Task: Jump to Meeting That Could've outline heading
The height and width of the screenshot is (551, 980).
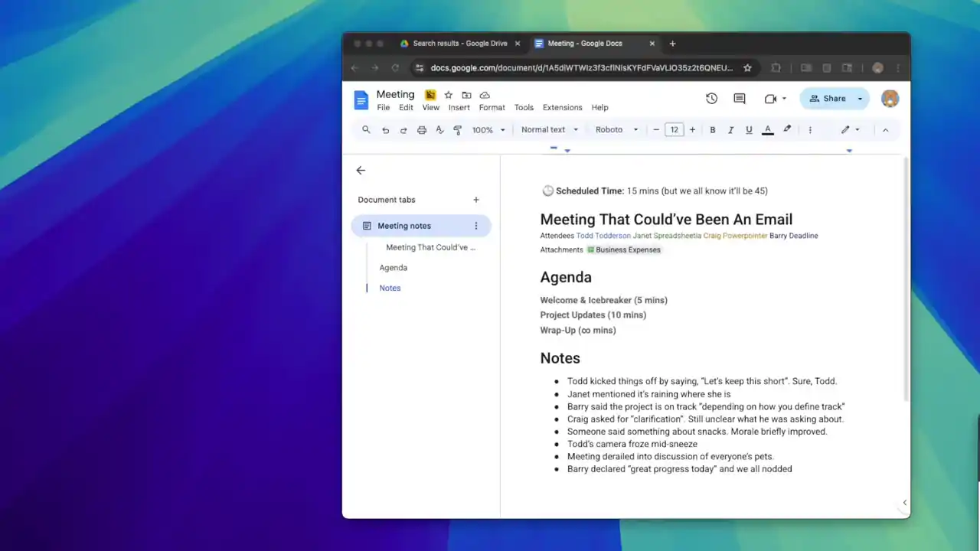Action: pyautogui.click(x=430, y=248)
